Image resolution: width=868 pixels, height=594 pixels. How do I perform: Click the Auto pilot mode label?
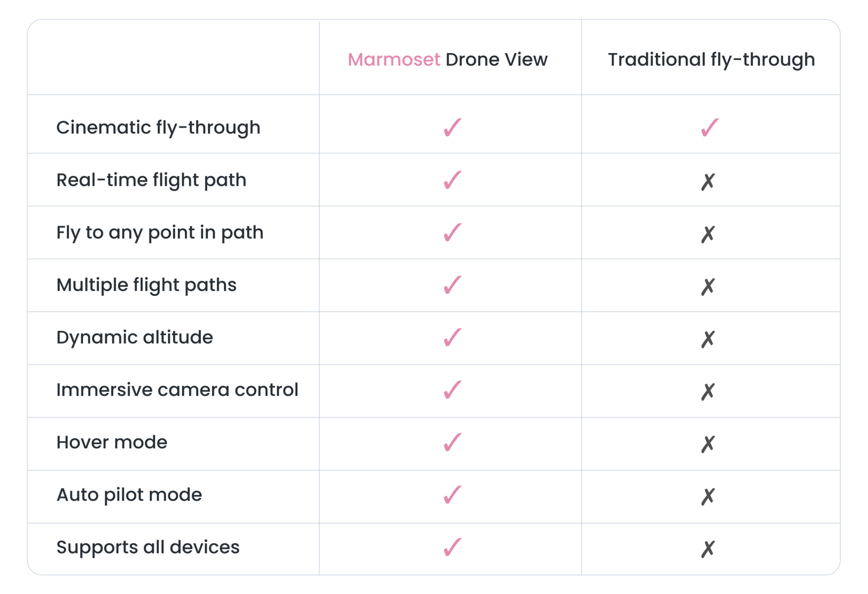(129, 495)
